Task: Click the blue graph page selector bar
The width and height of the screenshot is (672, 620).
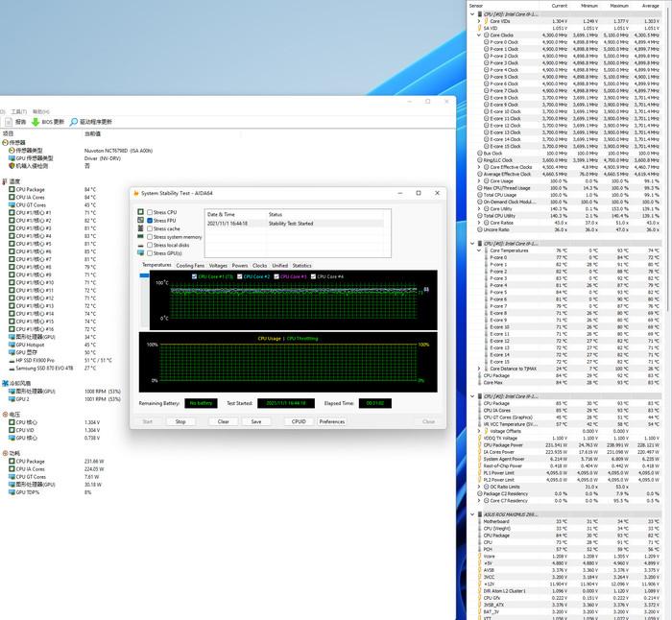Action: pyautogui.click(x=144, y=275)
